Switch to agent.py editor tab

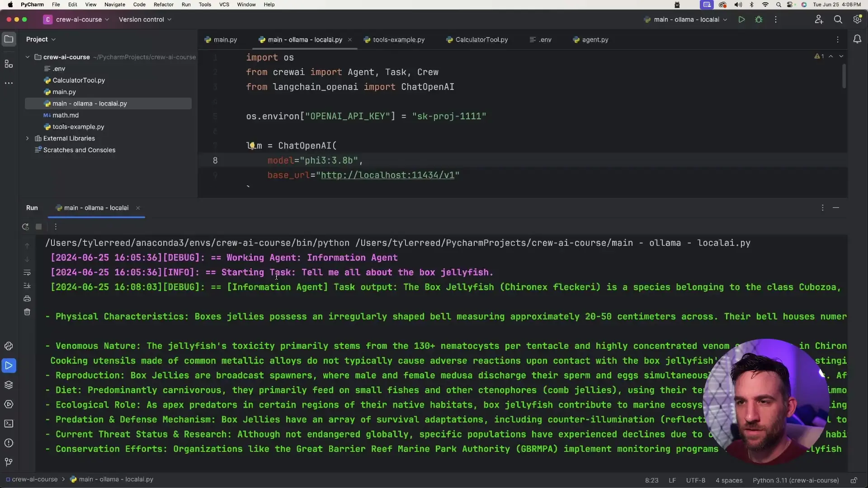[x=591, y=40]
